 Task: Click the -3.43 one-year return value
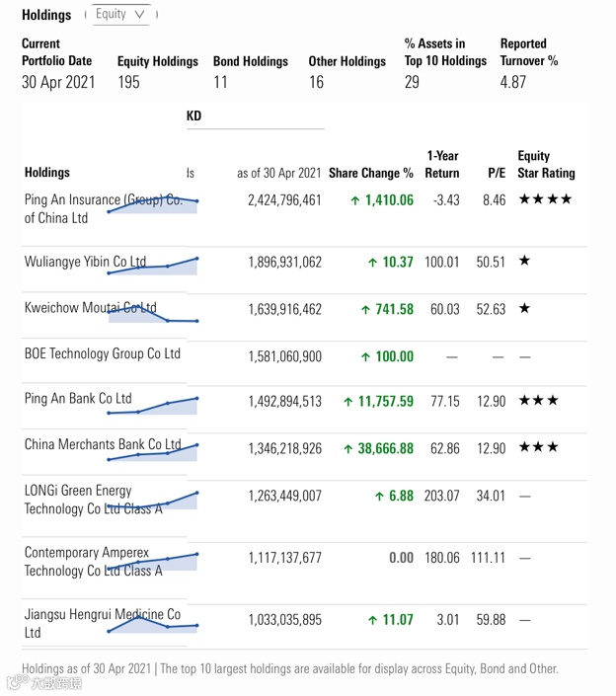point(446,200)
